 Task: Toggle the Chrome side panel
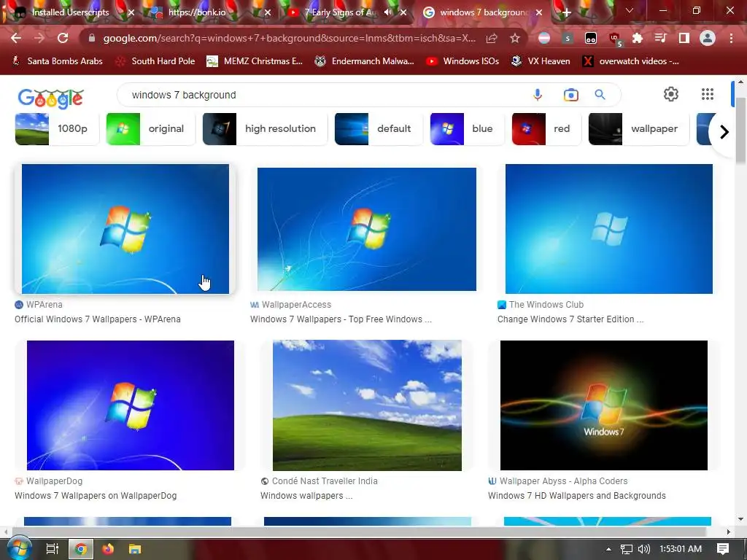pos(684,38)
